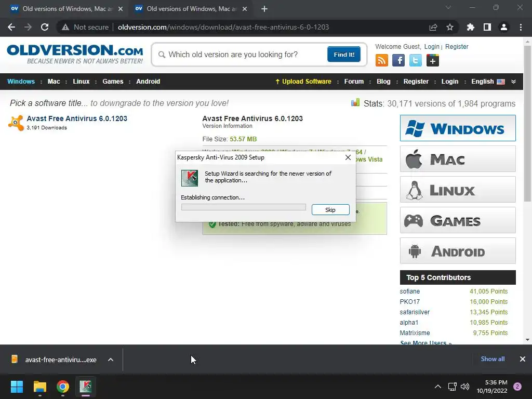Open the Twitter social icon

(415, 61)
